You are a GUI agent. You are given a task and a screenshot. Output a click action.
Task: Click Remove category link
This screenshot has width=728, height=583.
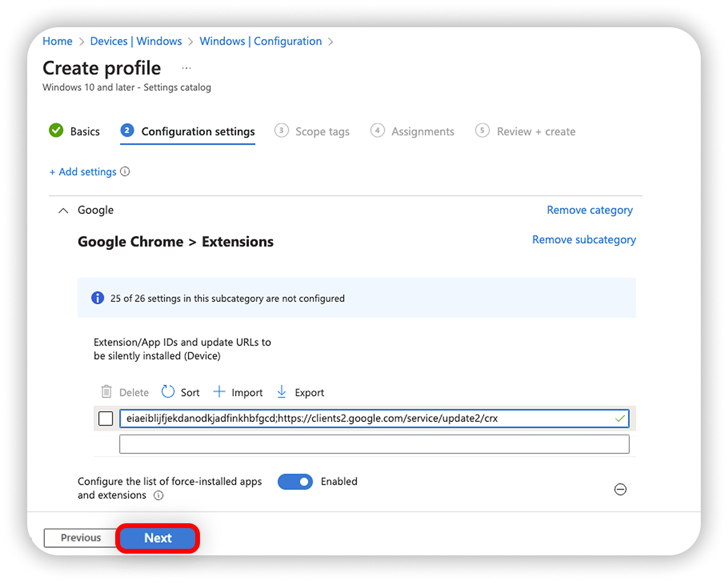pos(589,210)
